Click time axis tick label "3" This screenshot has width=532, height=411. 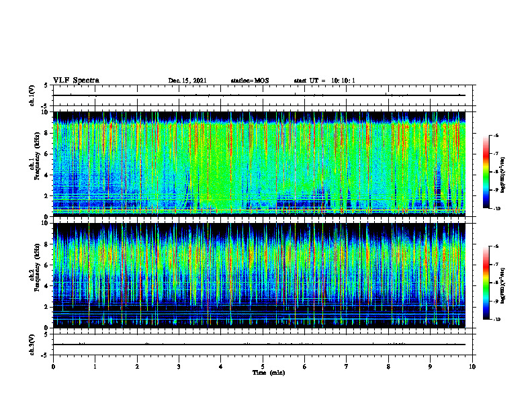coord(179,367)
